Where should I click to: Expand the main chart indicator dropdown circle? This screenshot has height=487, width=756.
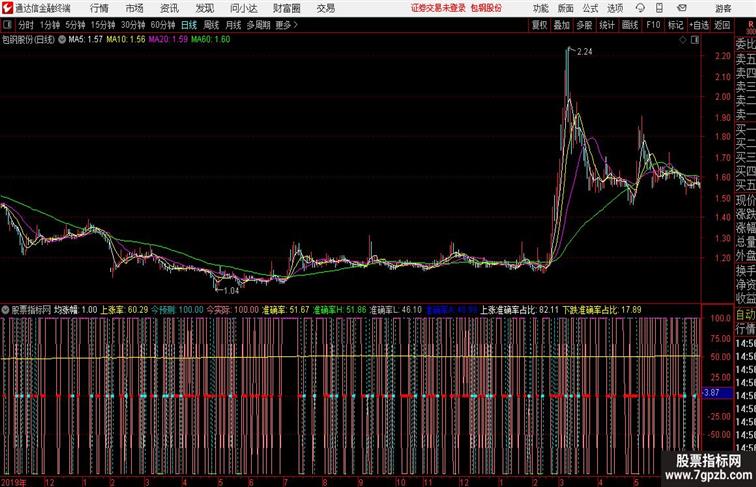click(62, 40)
